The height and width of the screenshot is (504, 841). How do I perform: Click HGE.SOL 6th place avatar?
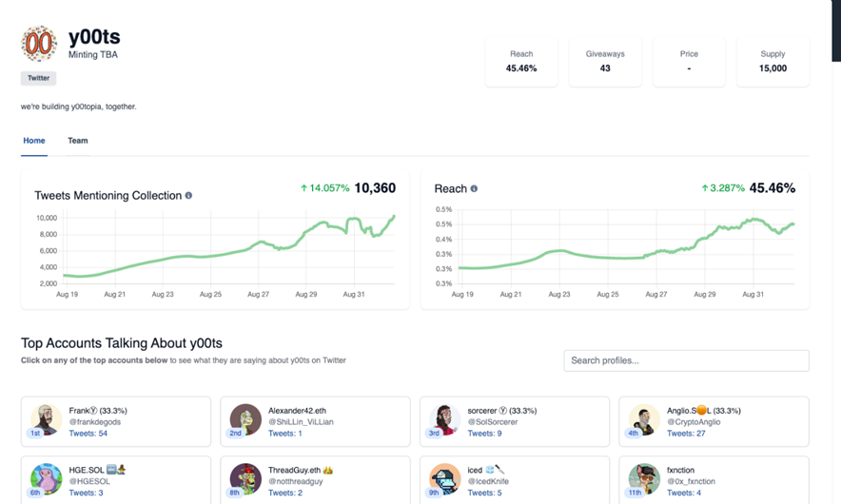(46, 479)
